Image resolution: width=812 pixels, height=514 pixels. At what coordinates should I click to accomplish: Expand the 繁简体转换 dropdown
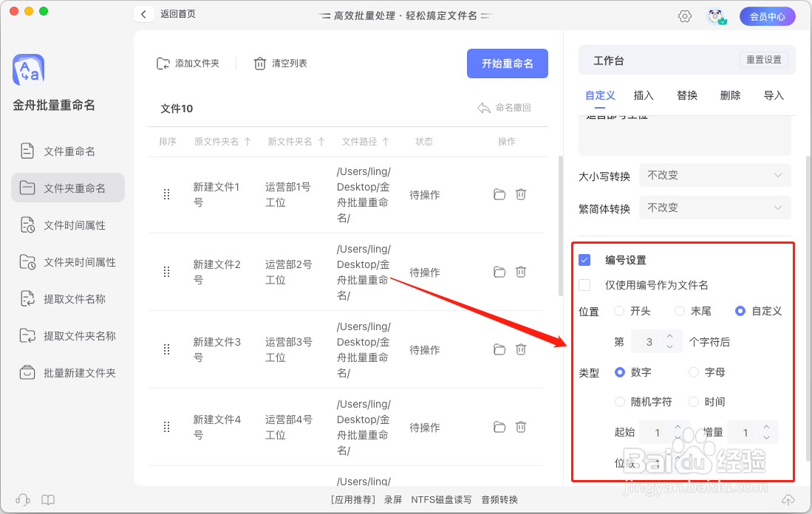(714, 208)
